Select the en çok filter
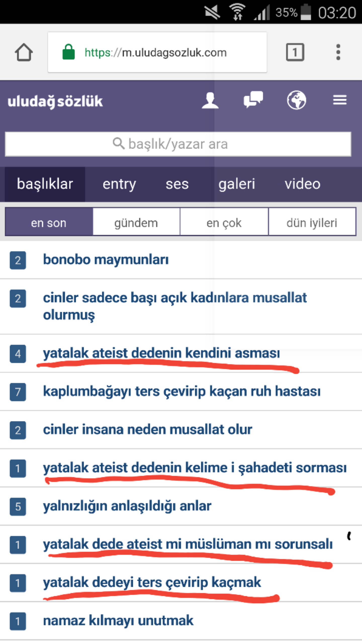The width and height of the screenshot is (362, 644). tap(224, 223)
